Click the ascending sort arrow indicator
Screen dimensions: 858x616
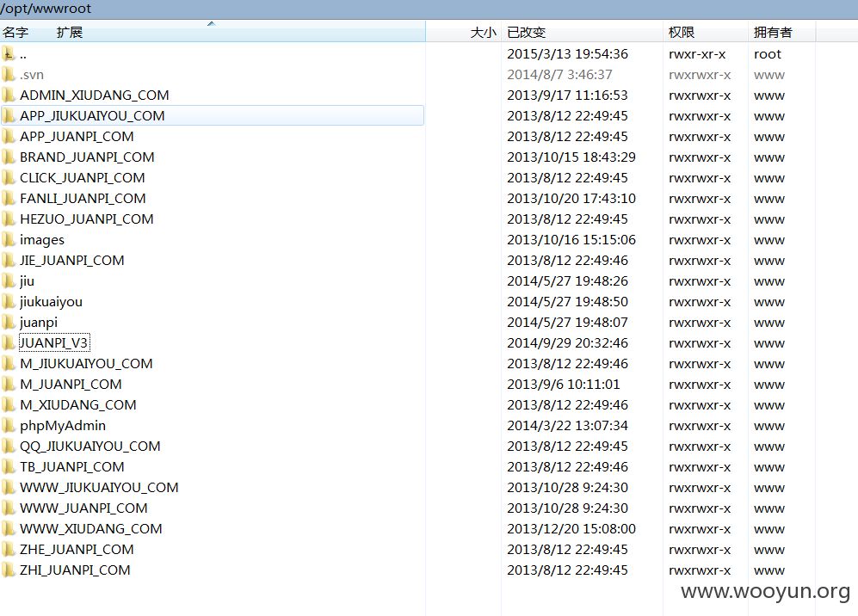coord(211,23)
